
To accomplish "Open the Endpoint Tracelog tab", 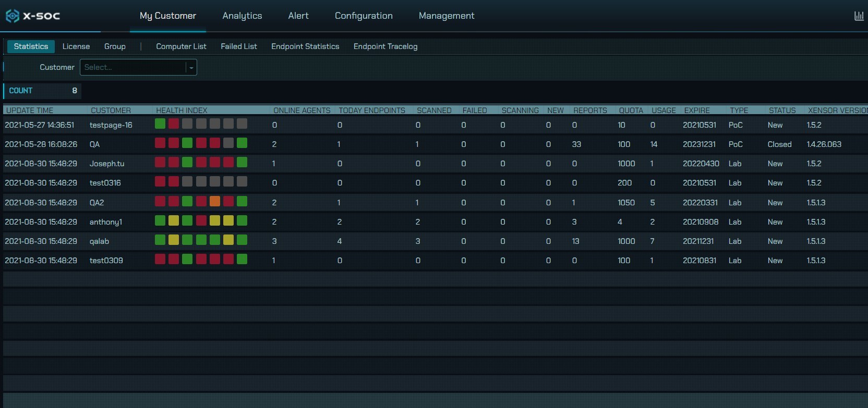I will click(x=385, y=46).
